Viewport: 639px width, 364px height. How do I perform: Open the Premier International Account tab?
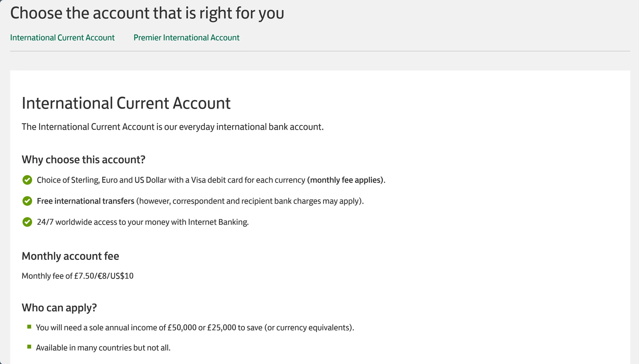pos(187,38)
